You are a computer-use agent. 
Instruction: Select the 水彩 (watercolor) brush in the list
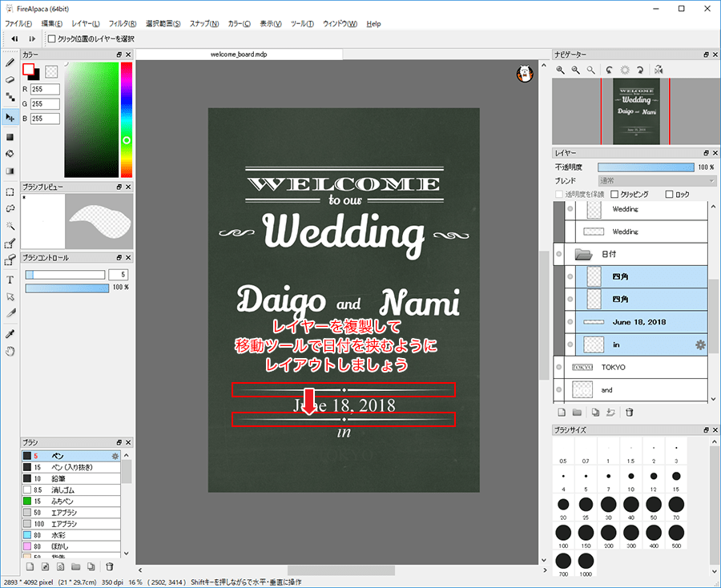(x=58, y=534)
